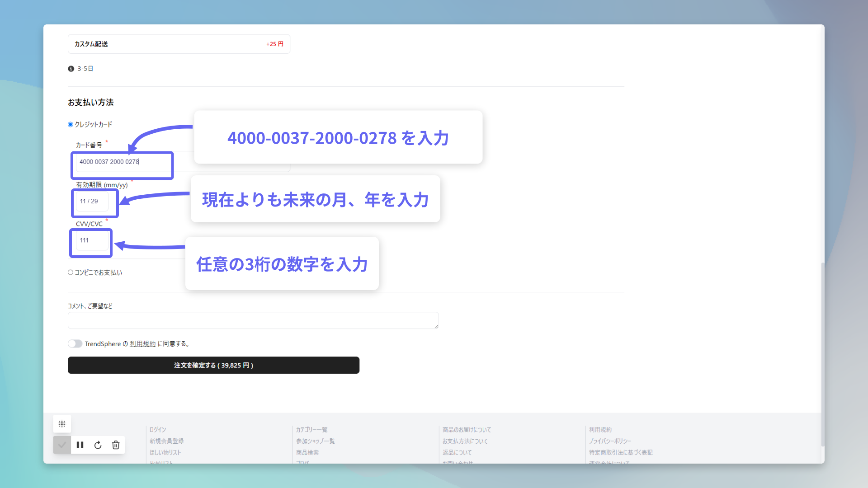Screen dimensions: 868x488
Task: Click the info icon beside 3-5日
Action: pos(71,69)
